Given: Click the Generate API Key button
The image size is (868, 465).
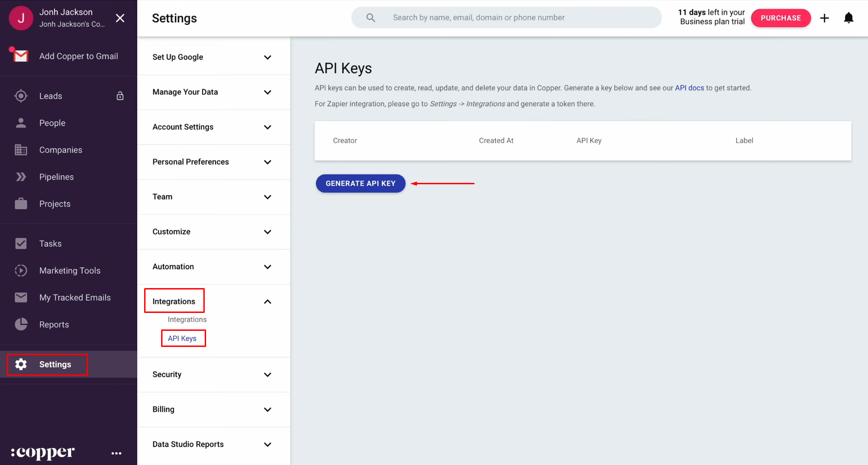Looking at the screenshot, I should (360, 183).
